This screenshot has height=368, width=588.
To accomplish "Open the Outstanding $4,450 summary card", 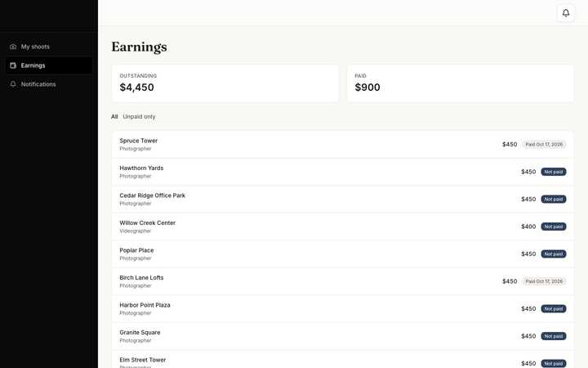I will [225, 83].
